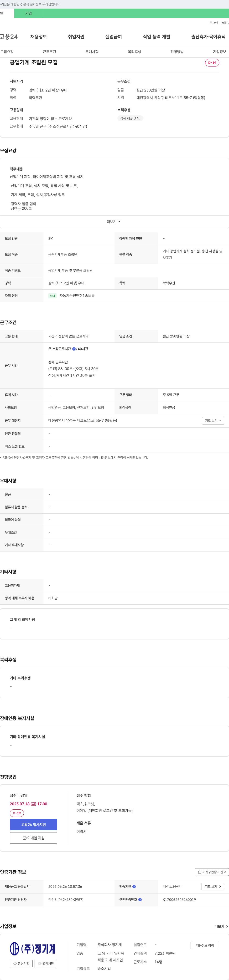
Task: Report via 거짓구인광고 신고 button
Action: [212, 872]
